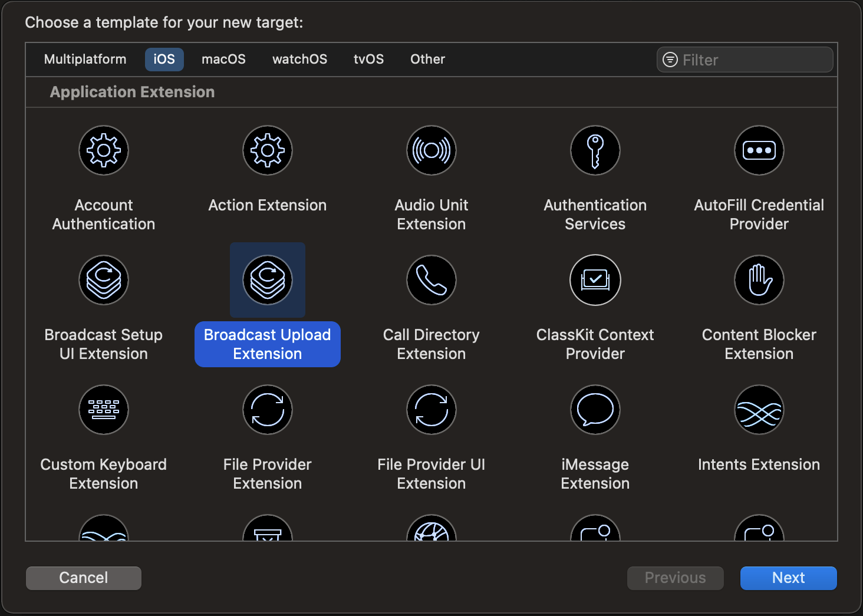Click the Intents Extension label
Screen dimensions: 863x616
(x=759, y=465)
